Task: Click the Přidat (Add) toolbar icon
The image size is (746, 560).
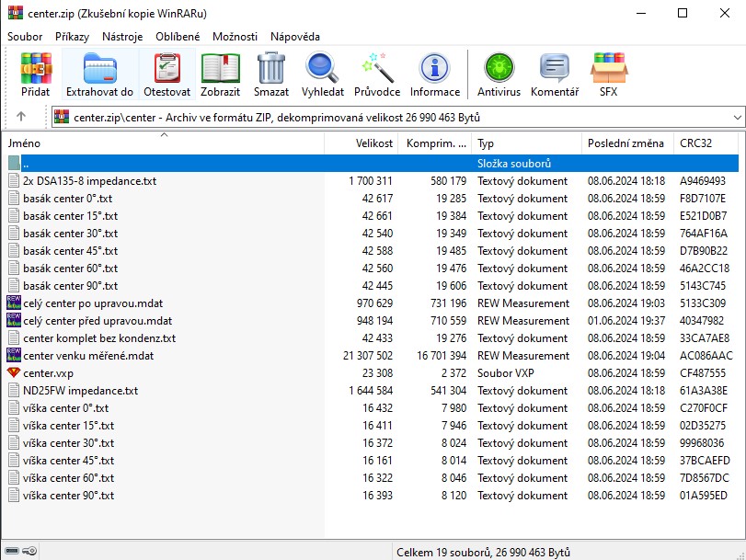Action: point(36,68)
